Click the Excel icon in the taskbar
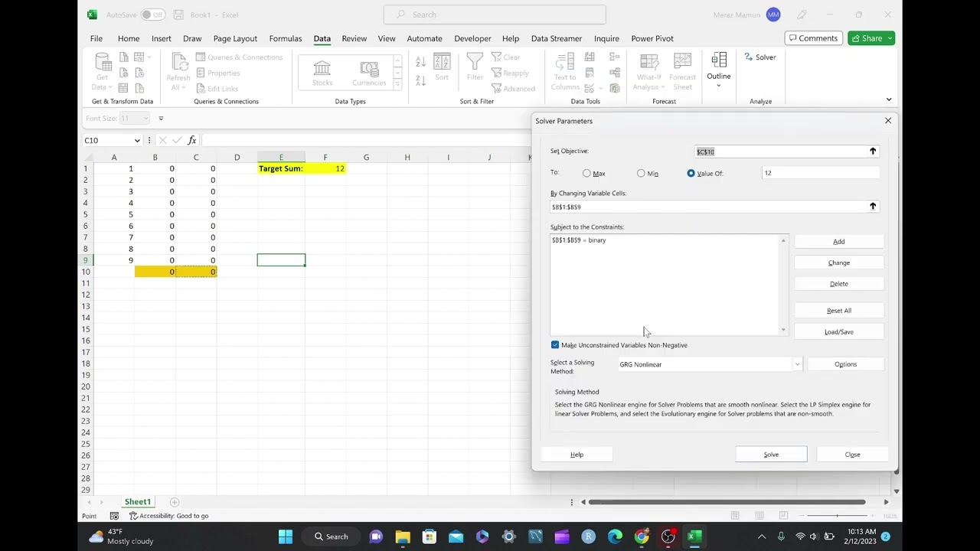The height and width of the screenshot is (551, 980). click(x=694, y=536)
